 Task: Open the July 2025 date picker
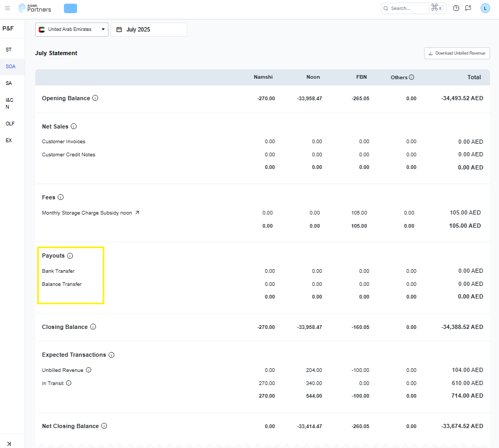click(x=149, y=29)
